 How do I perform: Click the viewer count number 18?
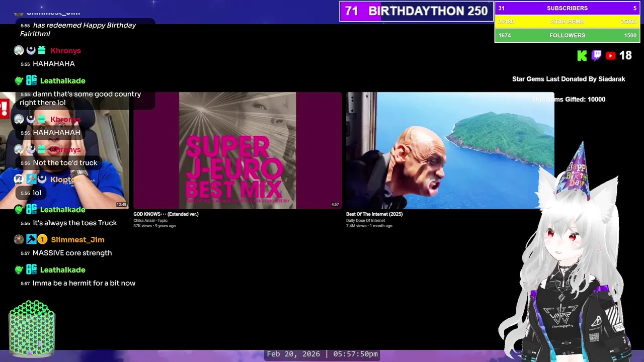(x=625, y=56)
